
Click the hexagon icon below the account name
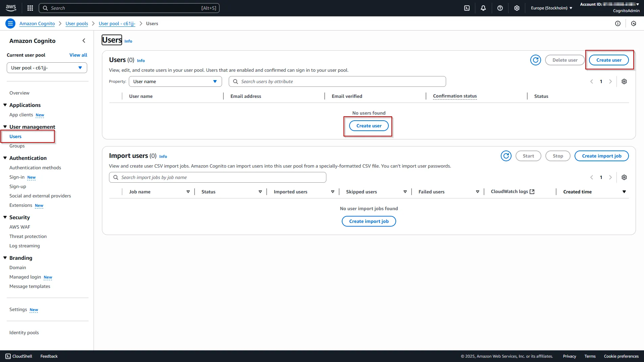coord(634,23)
